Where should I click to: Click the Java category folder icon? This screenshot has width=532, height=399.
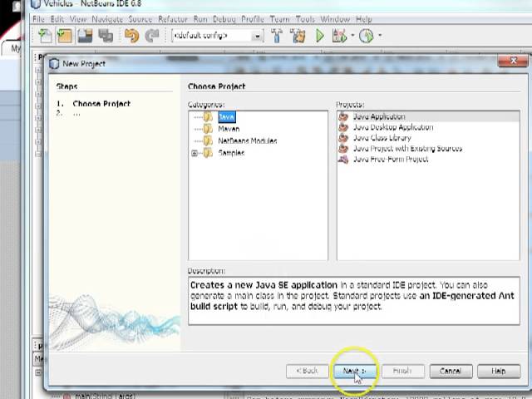[x=208, y=117]
